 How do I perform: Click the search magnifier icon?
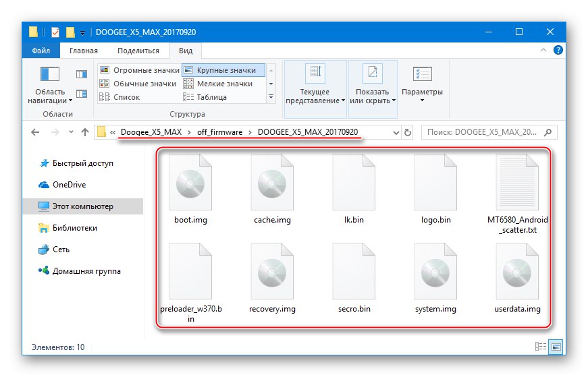548,132
